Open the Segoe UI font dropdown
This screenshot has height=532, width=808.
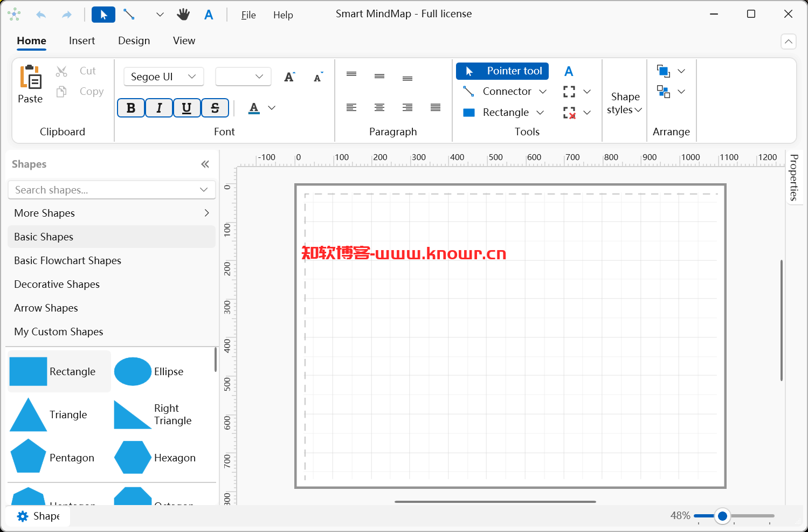(164, 77)
